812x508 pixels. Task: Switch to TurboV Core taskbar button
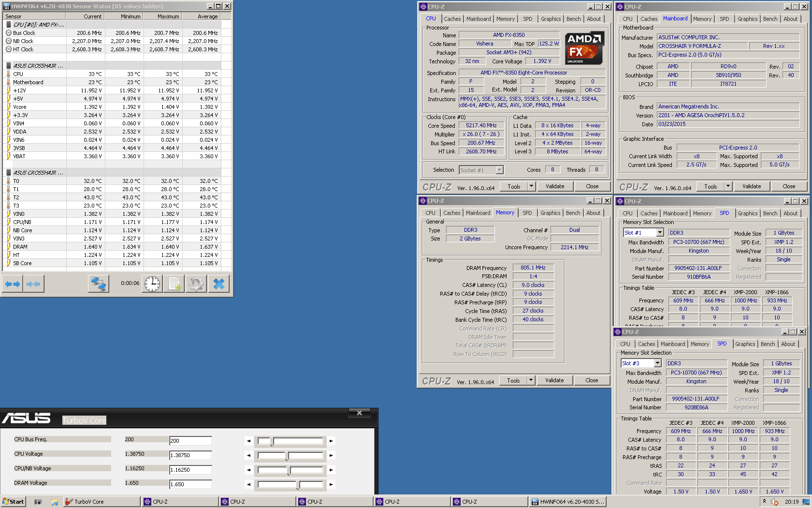coord(101,502)
